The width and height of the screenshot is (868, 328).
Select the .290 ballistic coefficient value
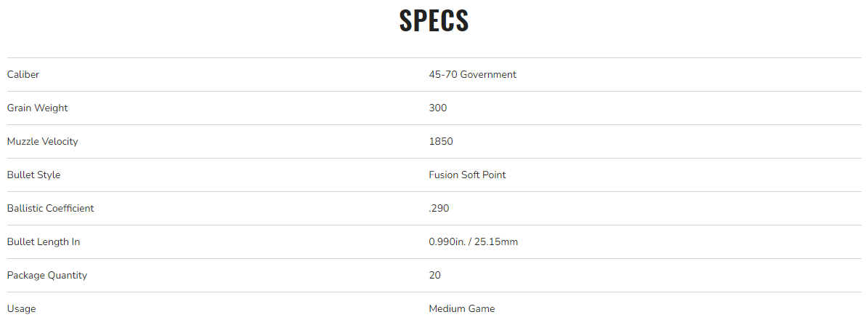click(439, 208)
